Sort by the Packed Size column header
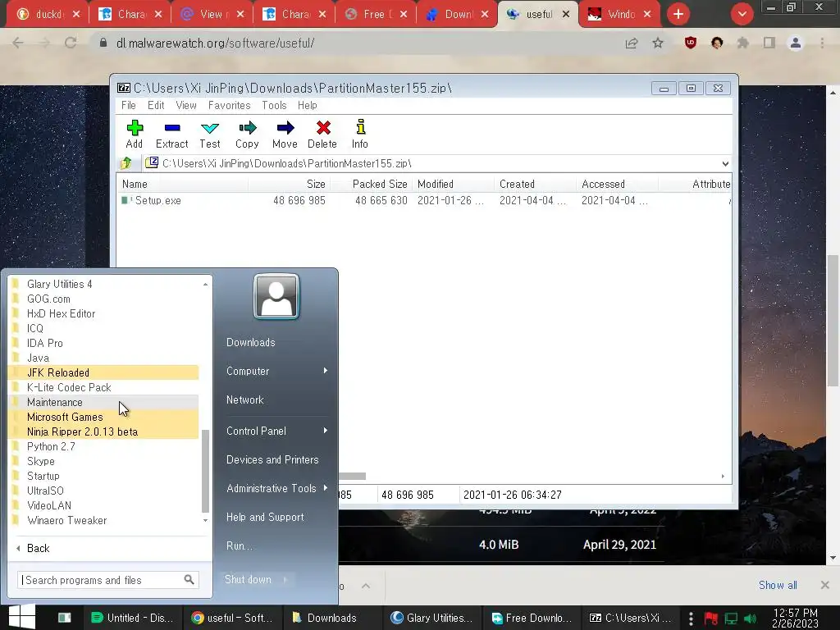 (x=379, y=184)
